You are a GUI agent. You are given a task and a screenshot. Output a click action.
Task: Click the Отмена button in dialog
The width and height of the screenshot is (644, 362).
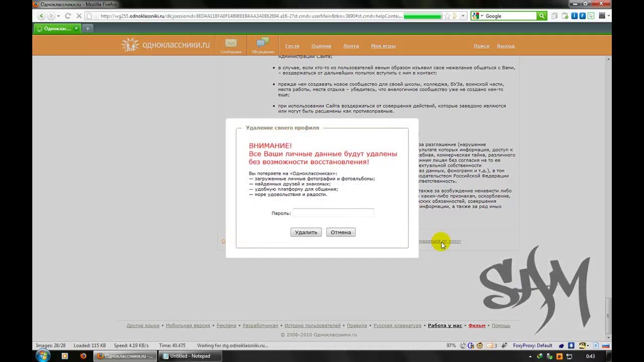(341, 232)
